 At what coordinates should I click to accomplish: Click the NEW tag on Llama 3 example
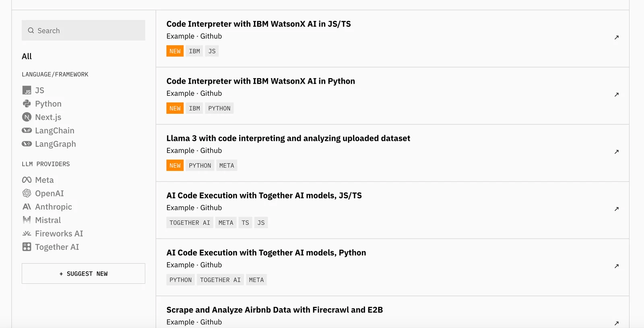tap(175, 165)
